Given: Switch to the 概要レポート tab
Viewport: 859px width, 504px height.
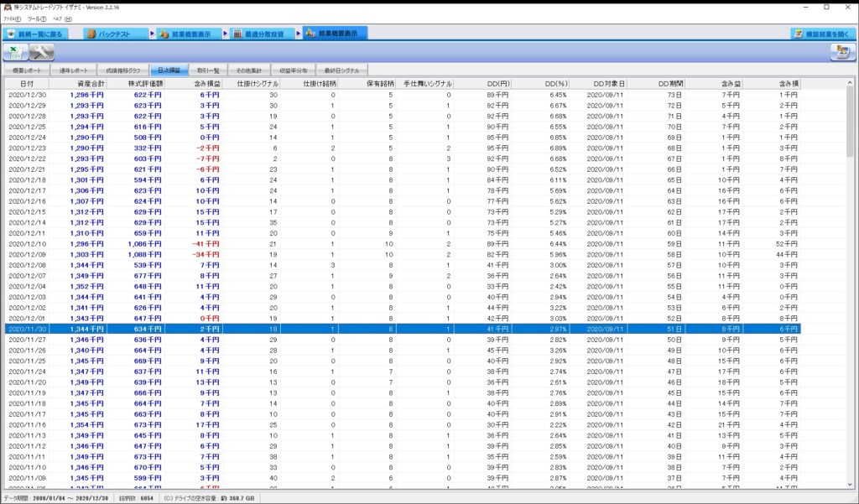Looking at the screenshot, I should (x=27, y=71).
